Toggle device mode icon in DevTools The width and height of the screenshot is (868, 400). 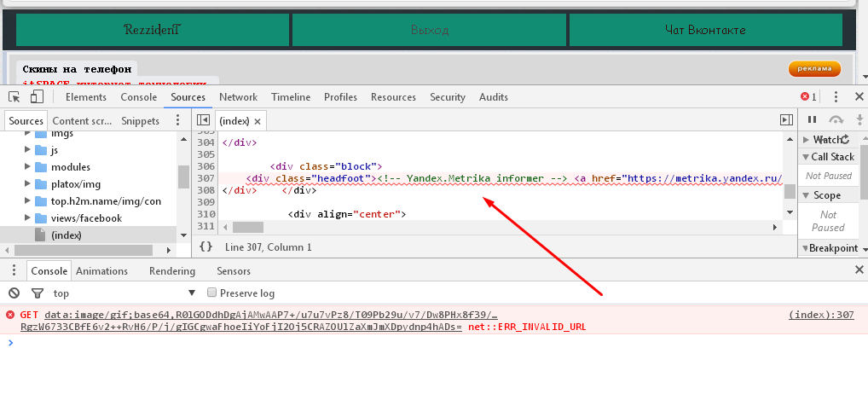point(37,97)
